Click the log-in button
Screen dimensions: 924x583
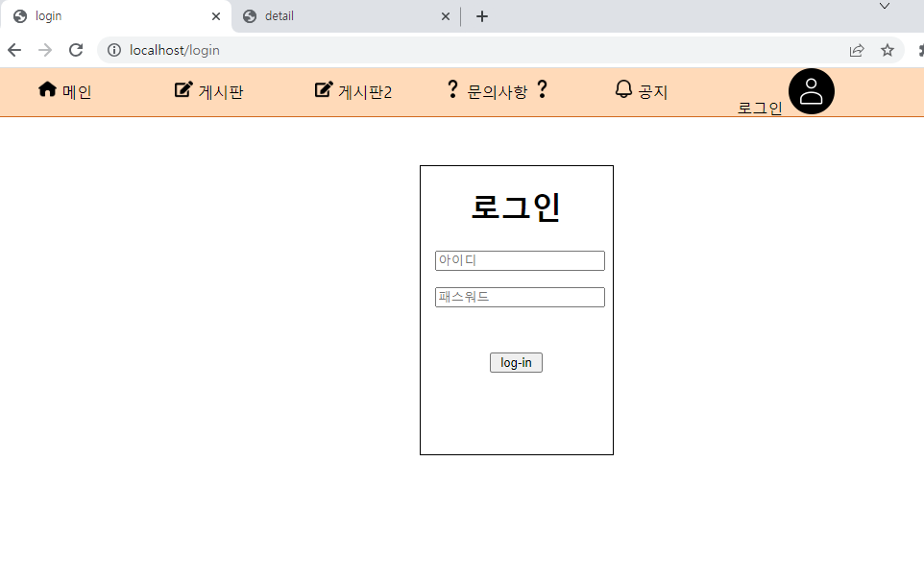(516, 362)
